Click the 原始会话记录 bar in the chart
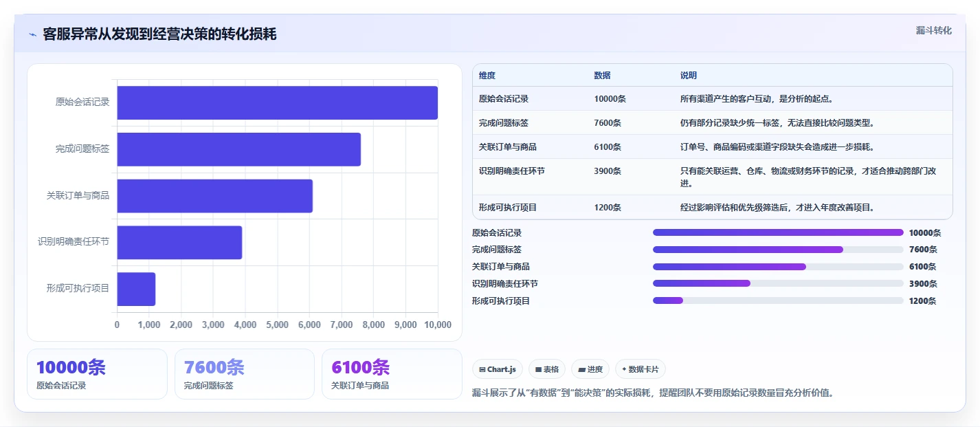The image size is (980, 427). (x=278, y=102)
